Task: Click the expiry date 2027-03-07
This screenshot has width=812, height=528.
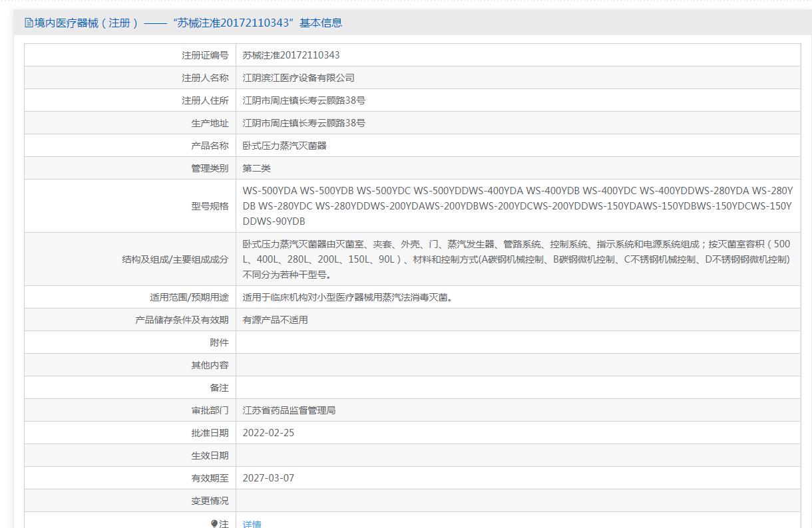Action: click(268, 478)
